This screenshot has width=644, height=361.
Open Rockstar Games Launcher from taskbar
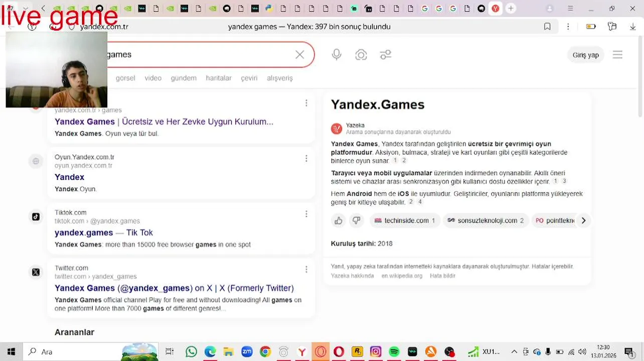(357, 351)
